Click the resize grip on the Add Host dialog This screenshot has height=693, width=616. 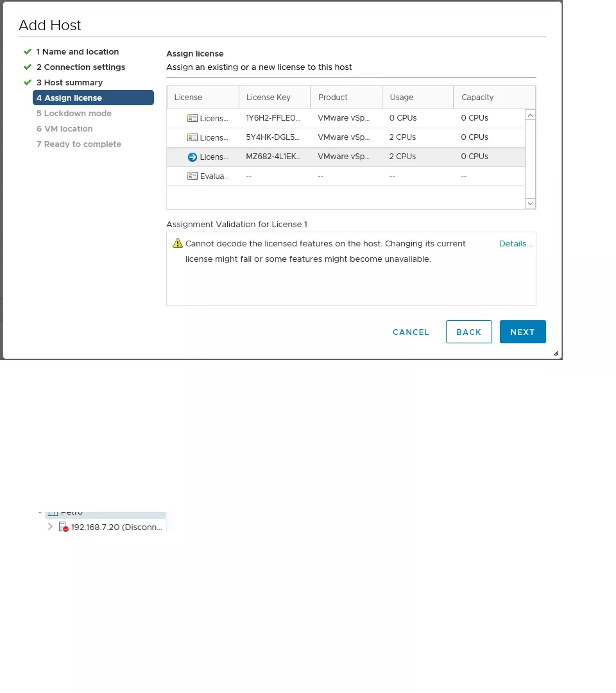pos(556,353)
